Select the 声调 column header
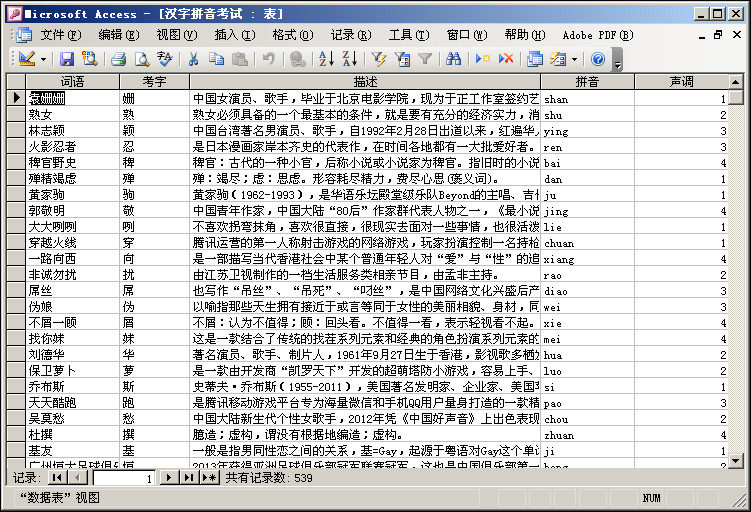The image size is (751, 512). [x=682, y=82]
